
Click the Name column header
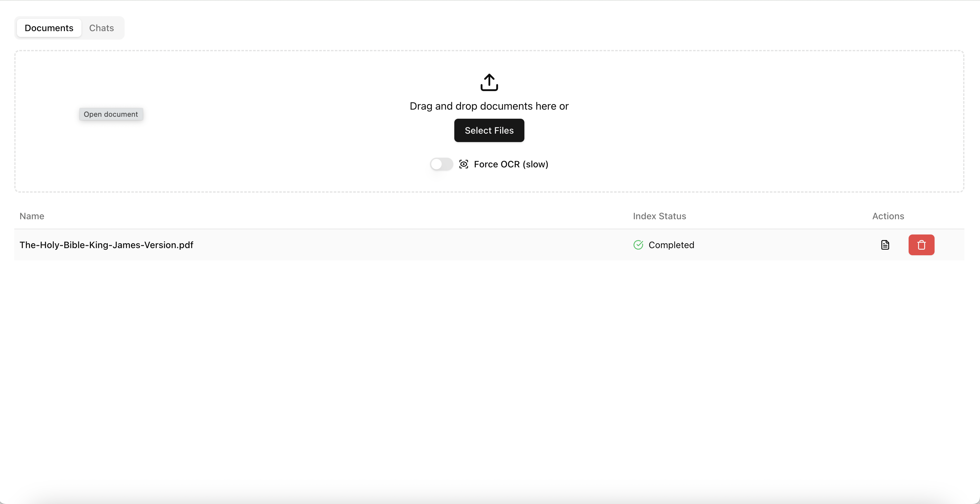32,216
